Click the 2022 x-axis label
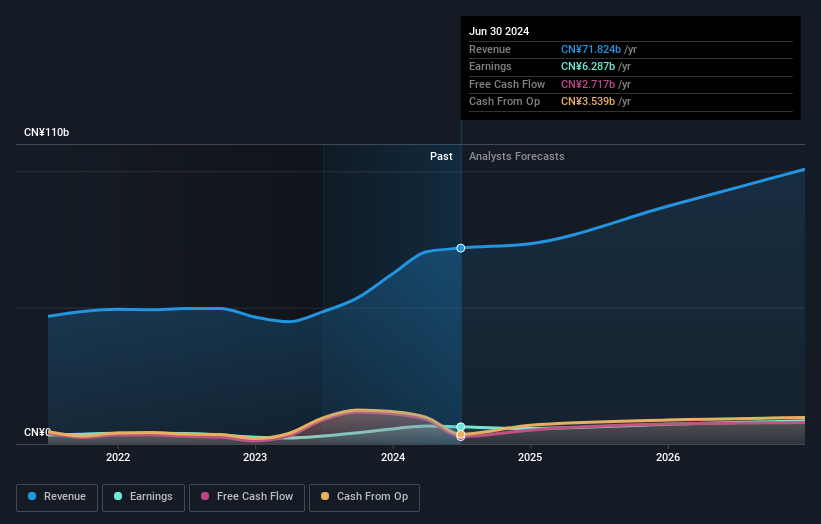The image size is (821, 524). (x=118, y=458)
